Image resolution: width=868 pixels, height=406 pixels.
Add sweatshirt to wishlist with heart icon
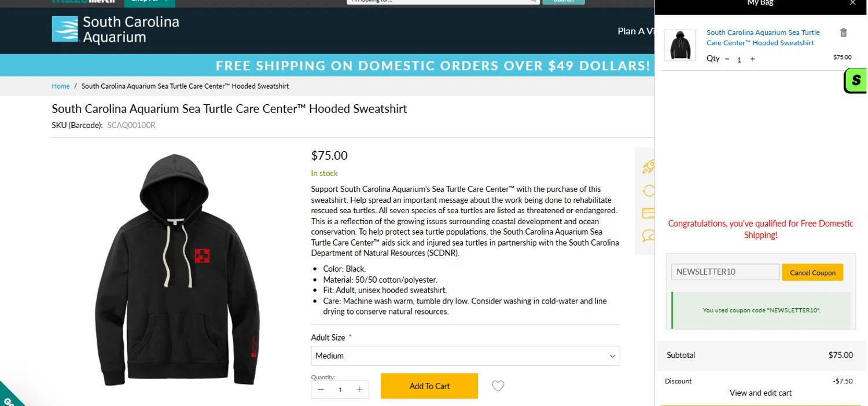point(498,386)
